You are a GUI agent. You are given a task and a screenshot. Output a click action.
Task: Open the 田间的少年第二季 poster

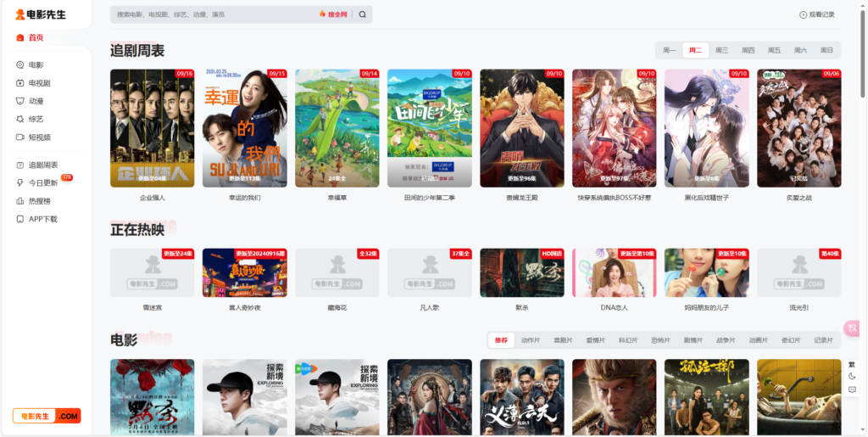[430, 128]
